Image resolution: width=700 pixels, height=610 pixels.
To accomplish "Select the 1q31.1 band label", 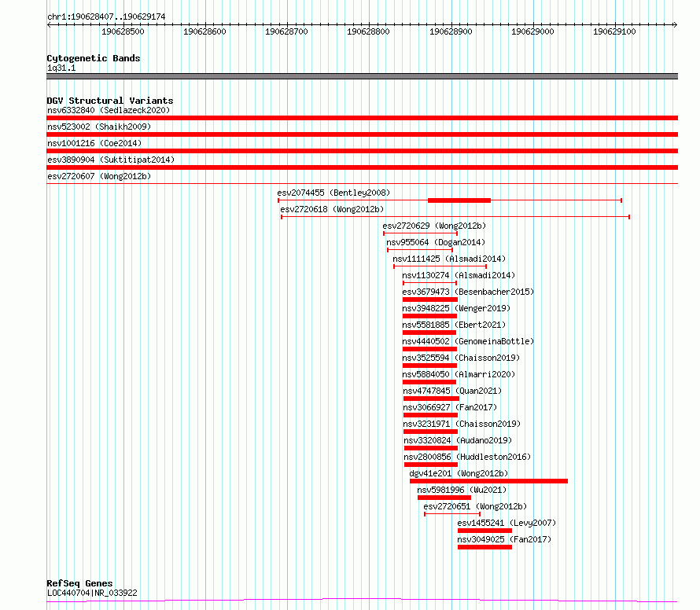I will click(x=61, y=68).
